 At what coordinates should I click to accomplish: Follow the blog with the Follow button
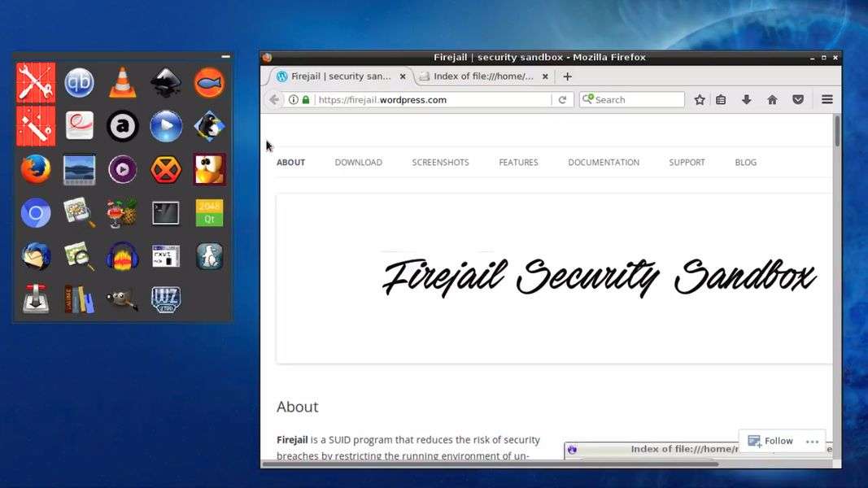pyautogui.click(x=770, y=440)
